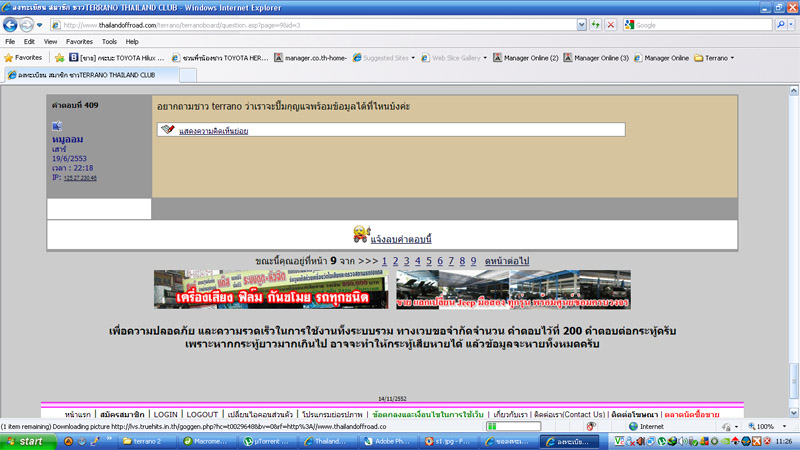Click the popup blocker status icon
The width and height of the screenshot is (800, 450).
pos(591,427)
